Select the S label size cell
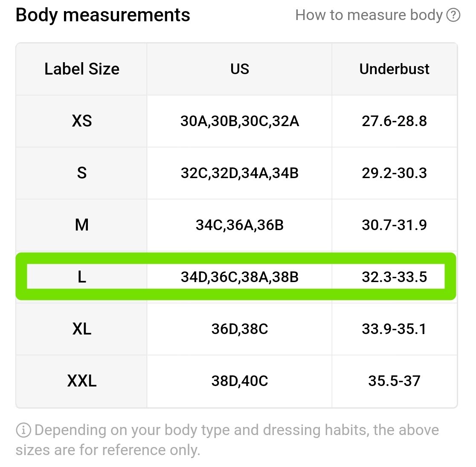This screenshot has height=467, width=476. point(81,173)
